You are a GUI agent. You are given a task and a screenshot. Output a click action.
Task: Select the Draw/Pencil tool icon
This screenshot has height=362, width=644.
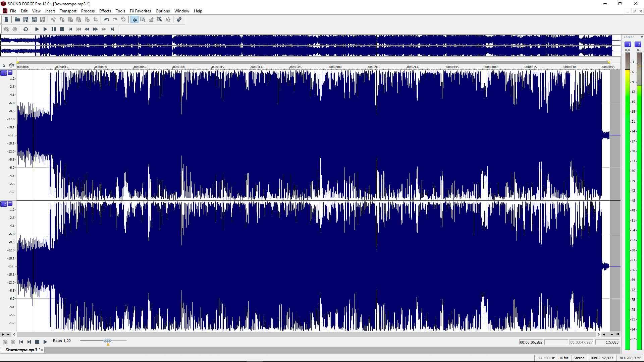click(x=152, y=19)
